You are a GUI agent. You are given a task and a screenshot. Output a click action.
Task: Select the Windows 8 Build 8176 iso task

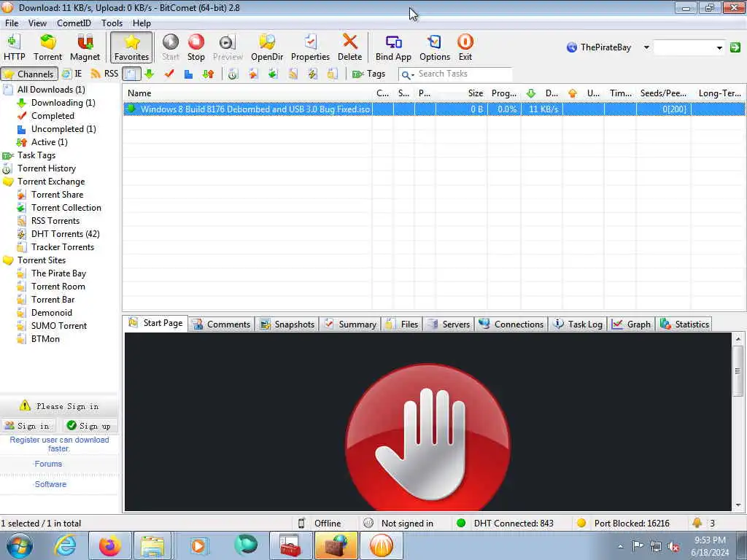click(x=434, y=109)
